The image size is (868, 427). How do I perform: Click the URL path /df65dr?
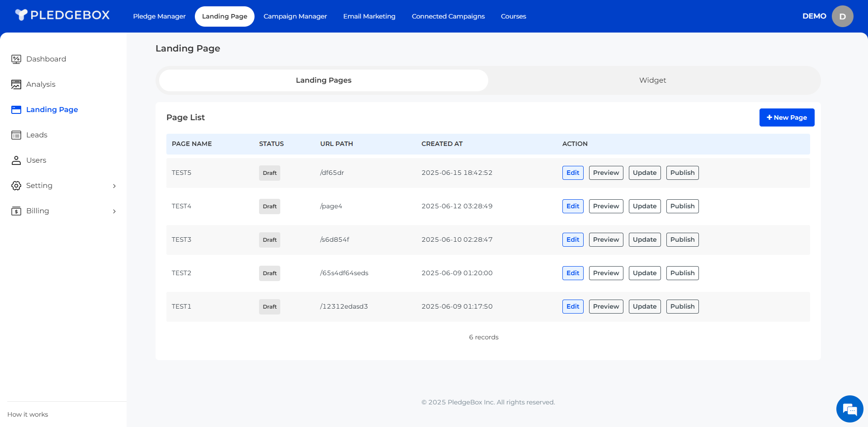(x=332, y=173)
